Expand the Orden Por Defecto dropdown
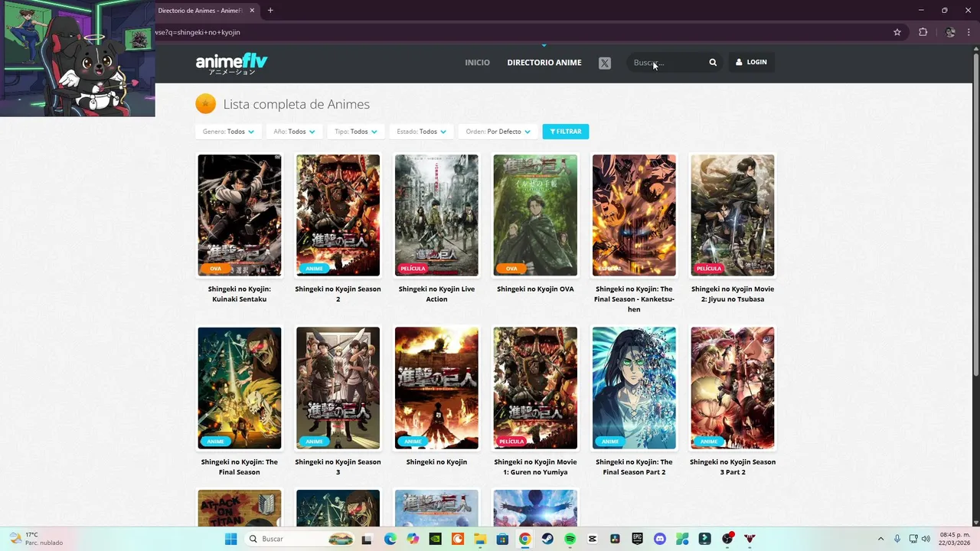980x551 pixels. [x=498, y=132]
